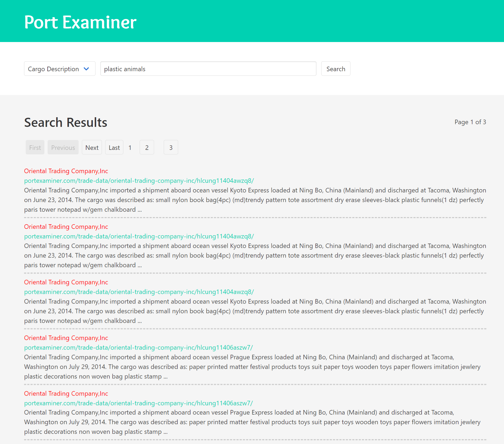504x444 pixels.
Task: Select page 2 in pagination
Action: (x=147, y=147)
